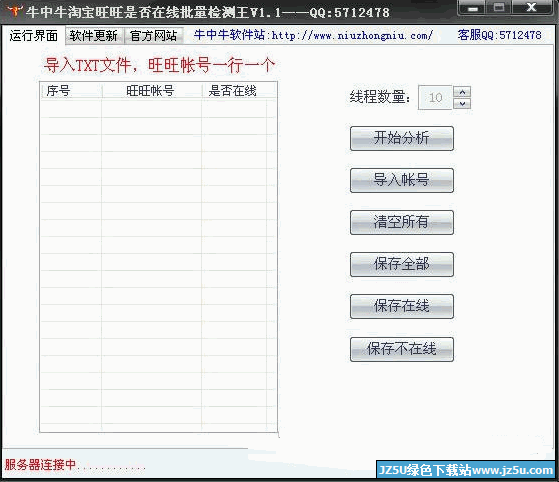Clear all entries with 清空所有

pyautogui.click(x=402, y=222)
